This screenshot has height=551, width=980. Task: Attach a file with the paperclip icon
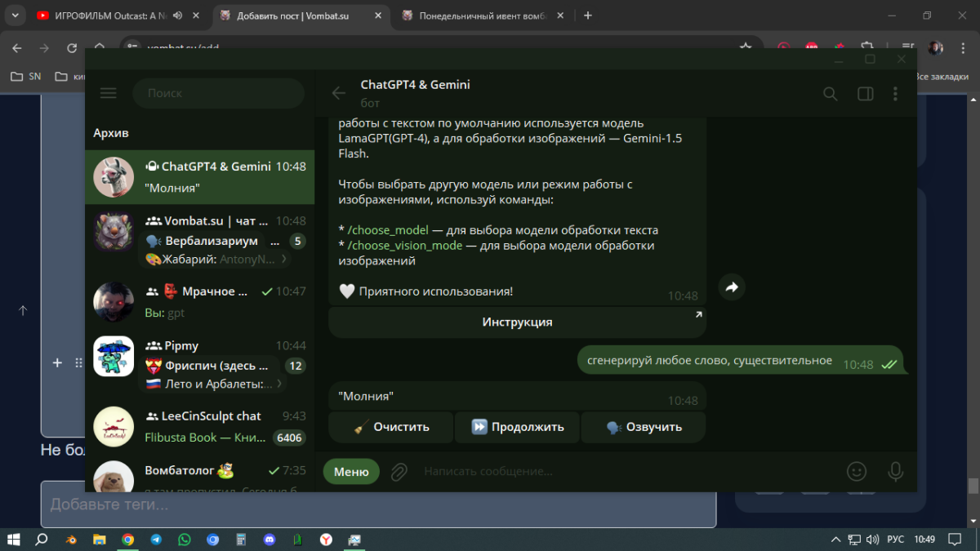pos(399,471)
